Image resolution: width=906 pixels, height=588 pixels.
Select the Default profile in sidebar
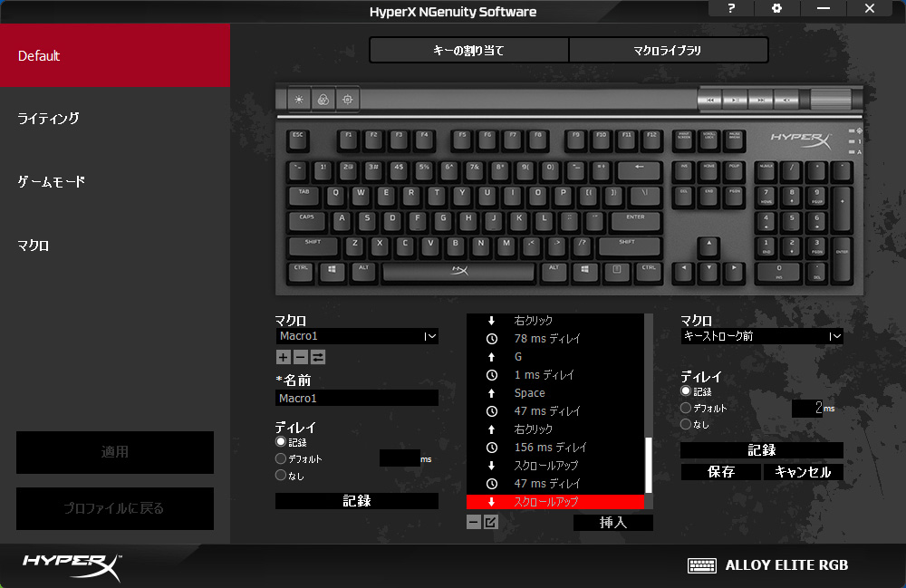coord(115,55)
